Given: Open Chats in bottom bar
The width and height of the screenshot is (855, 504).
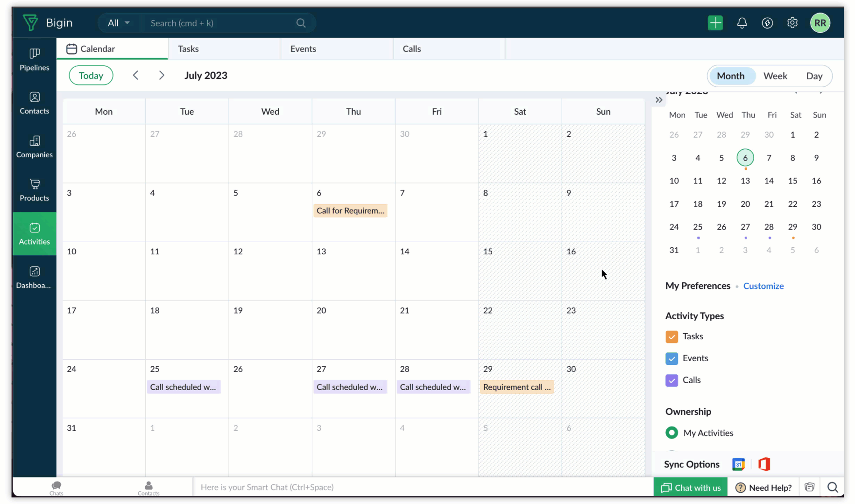Looking at the screenshot, I should point(57,488).
